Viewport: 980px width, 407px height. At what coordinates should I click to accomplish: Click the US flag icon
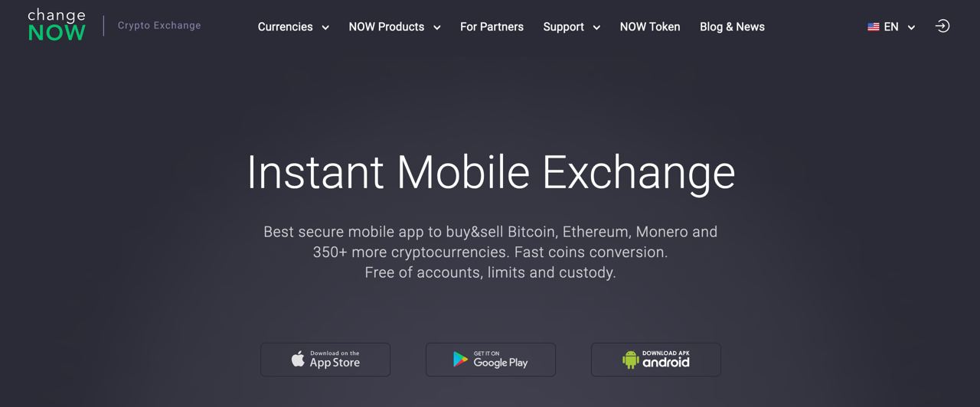pos(874,27)
